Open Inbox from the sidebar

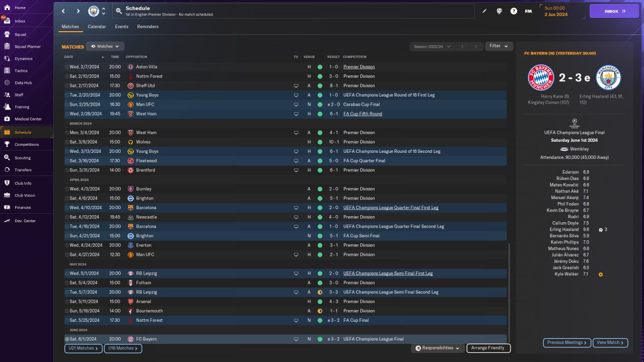(20, 21)
